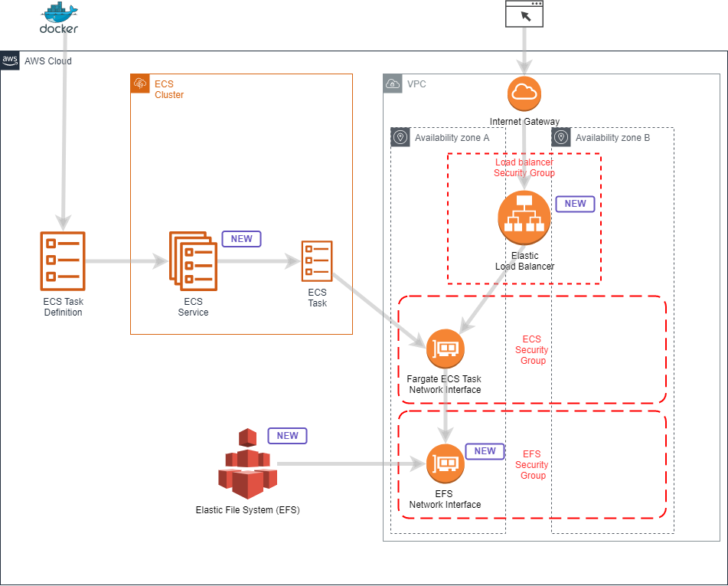The width and height of the screenshot is (728, 586).
Task: Click the 'EFS Security Group' red text
Action: [532, 465]
